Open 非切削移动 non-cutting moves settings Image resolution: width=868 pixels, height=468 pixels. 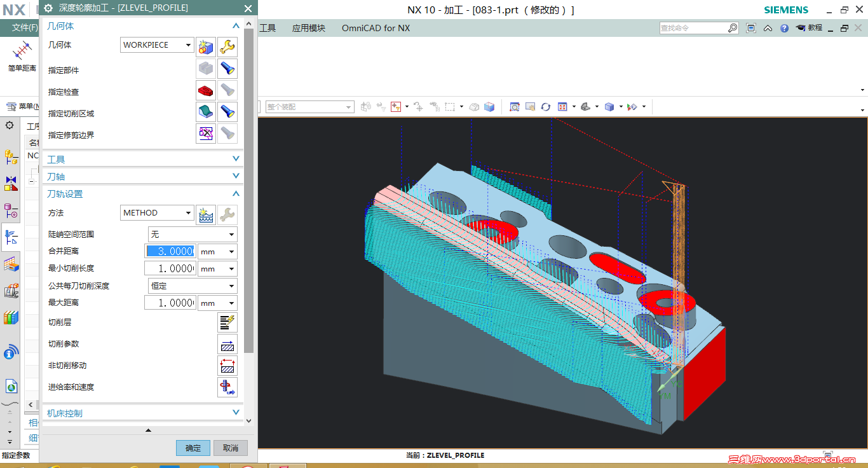(x=227, y=366)
